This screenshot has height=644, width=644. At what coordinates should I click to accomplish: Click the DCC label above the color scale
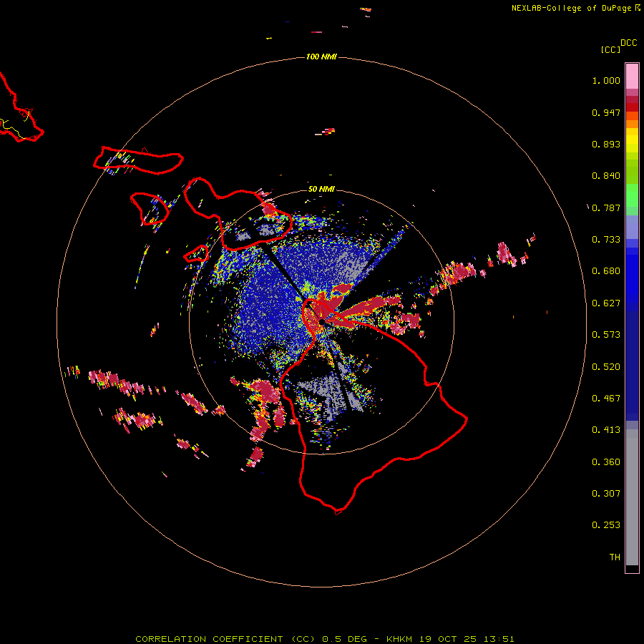point(628,43)
